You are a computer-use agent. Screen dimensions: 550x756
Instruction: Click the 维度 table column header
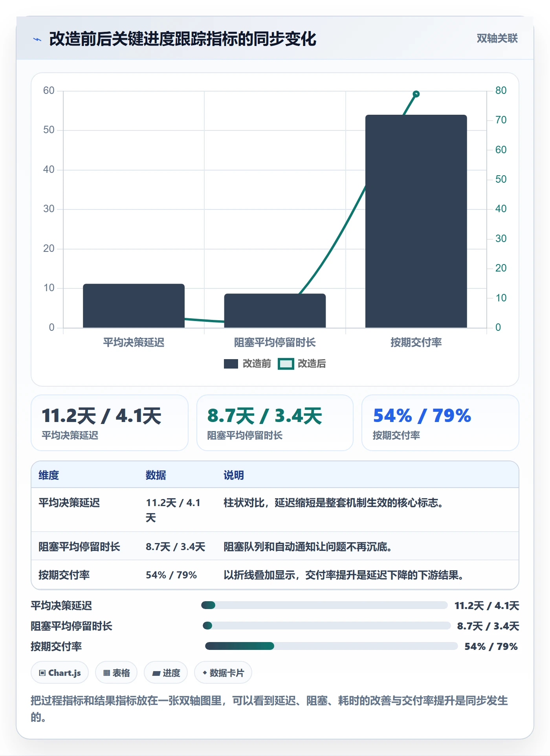click(49, 475)
